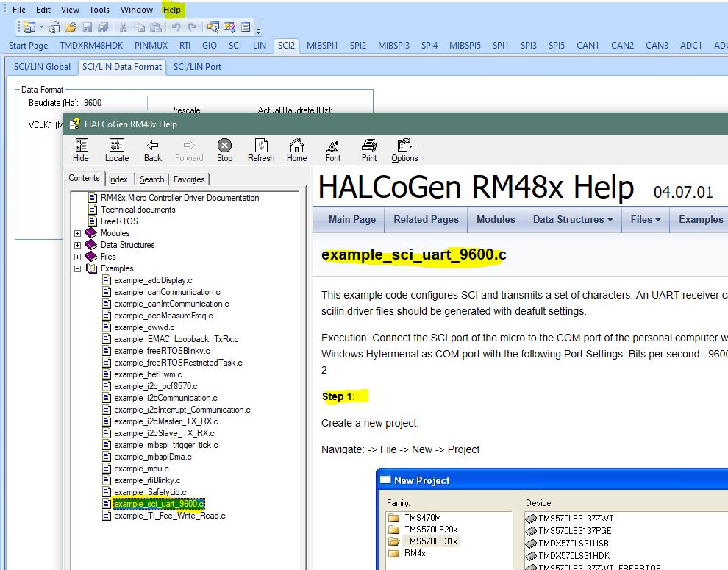The image size is (728, 570).
Task: Switch to the Search tab in Help
Action: pyautogui.click(x=151, y=179)
